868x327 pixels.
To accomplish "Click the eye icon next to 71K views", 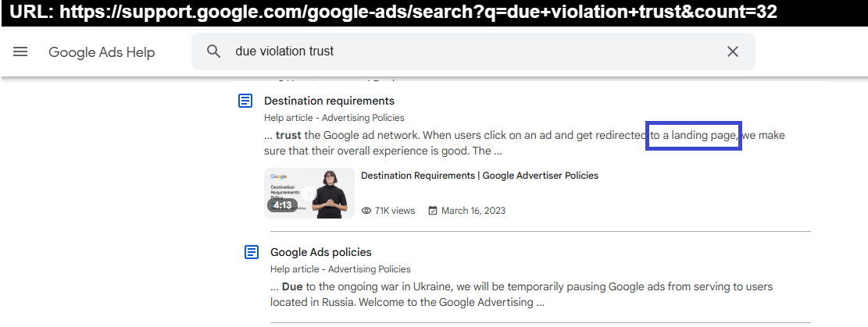I will click(366, 211).
